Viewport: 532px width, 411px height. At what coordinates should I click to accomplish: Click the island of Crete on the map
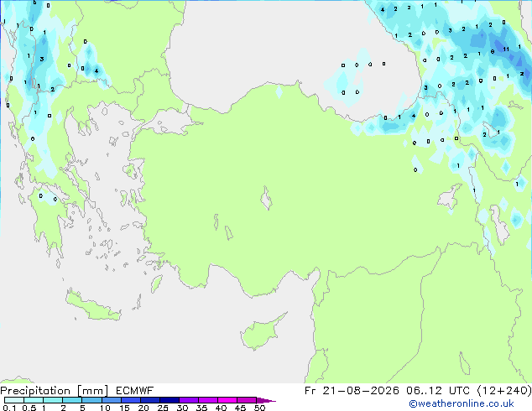pos(93,308)
